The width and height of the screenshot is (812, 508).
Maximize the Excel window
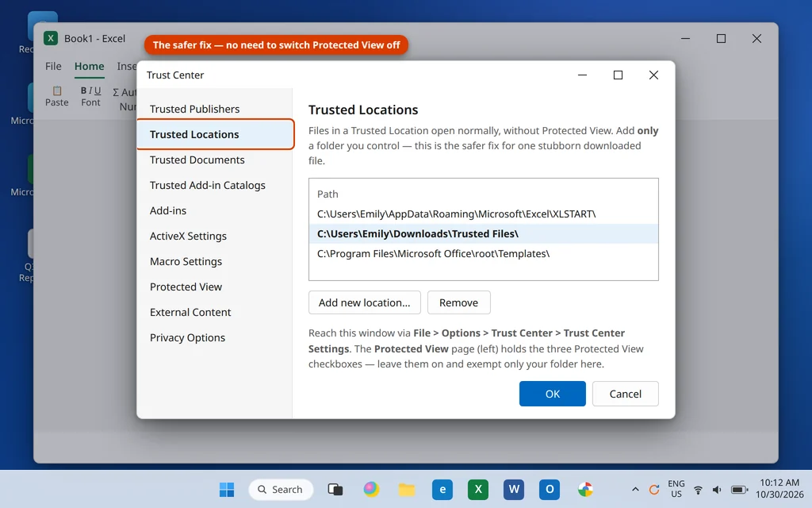pyautogui.click(x=721, y=38)
